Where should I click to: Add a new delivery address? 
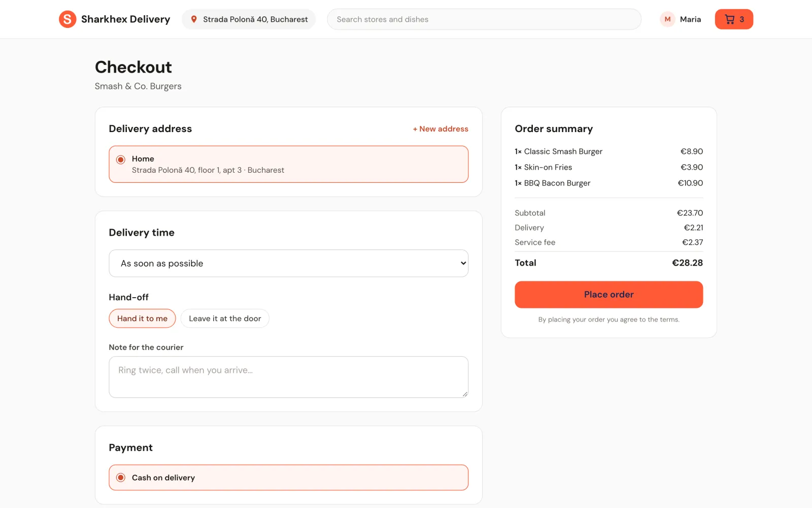(441, 129)
